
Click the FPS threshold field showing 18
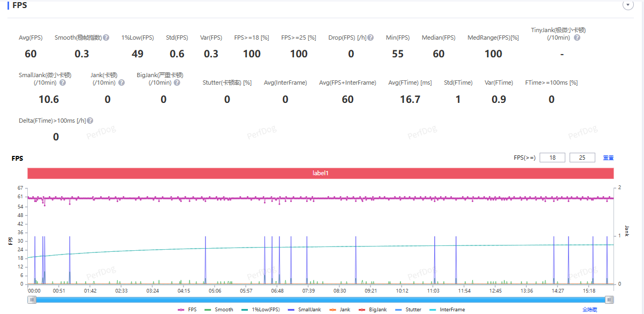[552, 158]
